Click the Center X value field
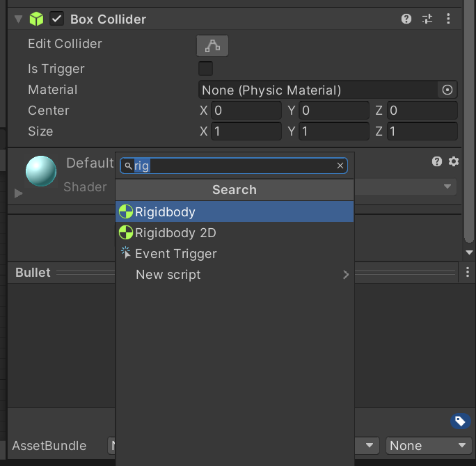This screenshot has width=476, height=466. click(x=246, y=111)
